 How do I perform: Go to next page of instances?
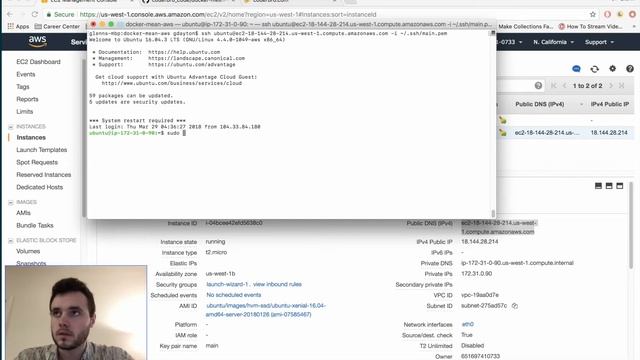tap(611, 86)
